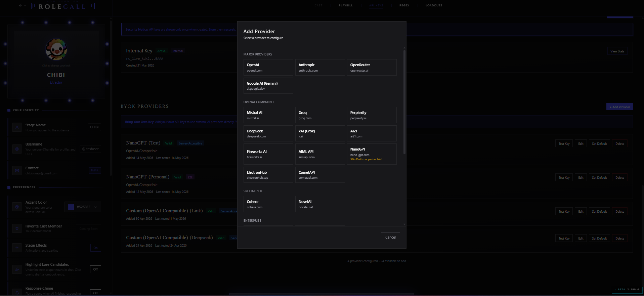Open the Regex tab

(404, 5)
